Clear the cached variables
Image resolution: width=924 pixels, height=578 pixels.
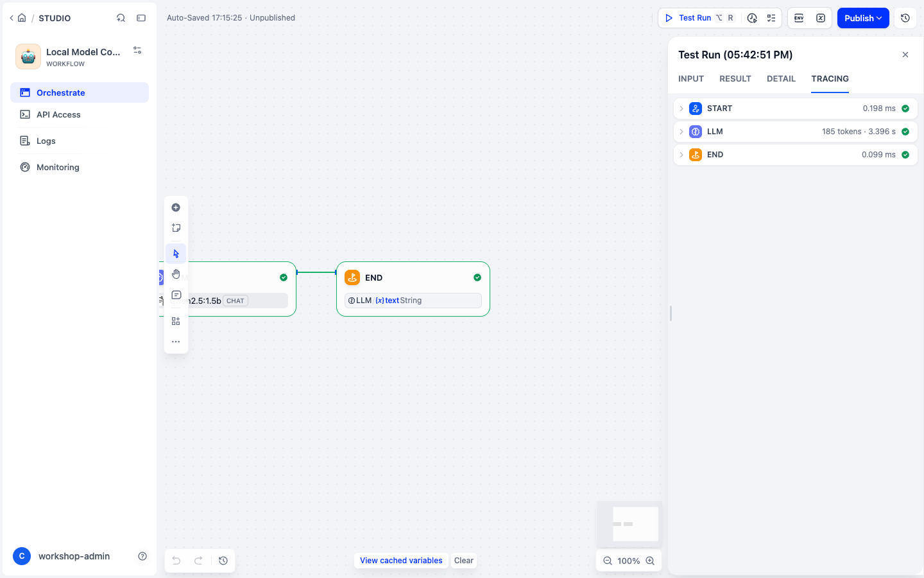click(x=464, y=561)
